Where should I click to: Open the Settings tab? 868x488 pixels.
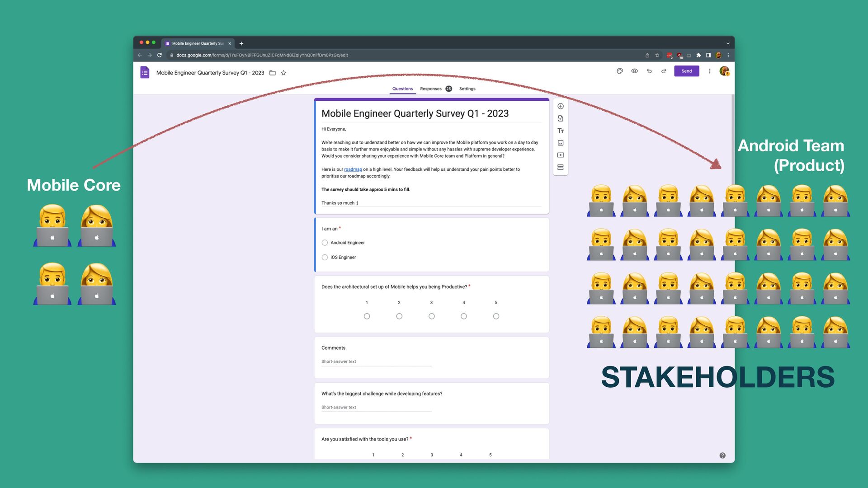point(467,89)
